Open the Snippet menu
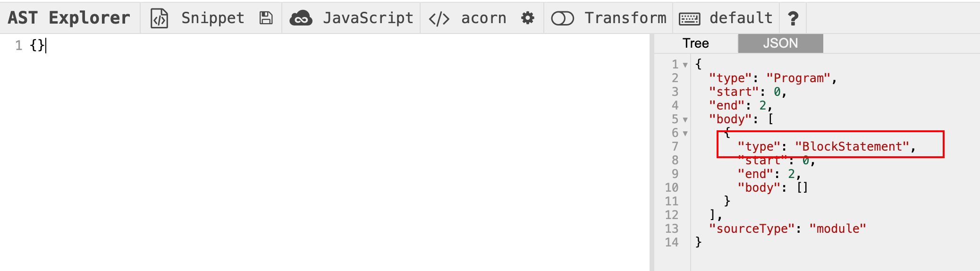 [212, 18]
